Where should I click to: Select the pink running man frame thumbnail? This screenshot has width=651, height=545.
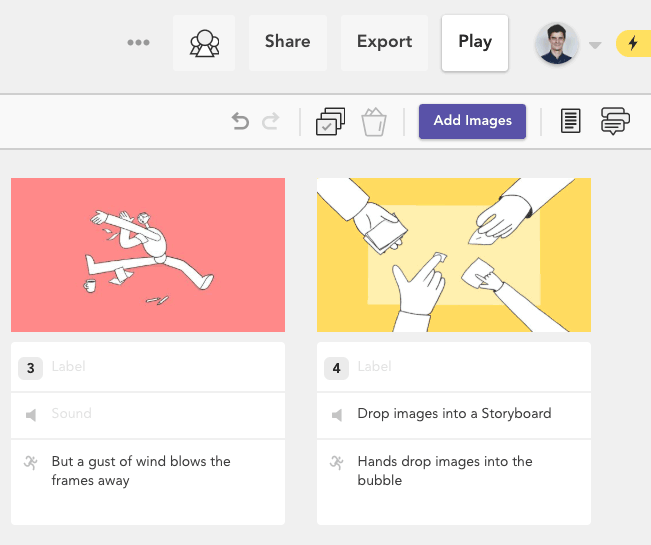[148, 255]
